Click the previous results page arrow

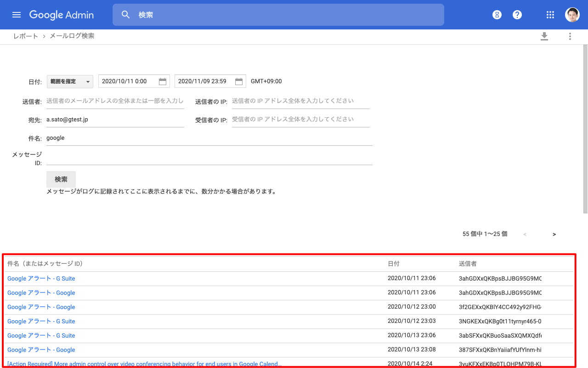(525, 234)
